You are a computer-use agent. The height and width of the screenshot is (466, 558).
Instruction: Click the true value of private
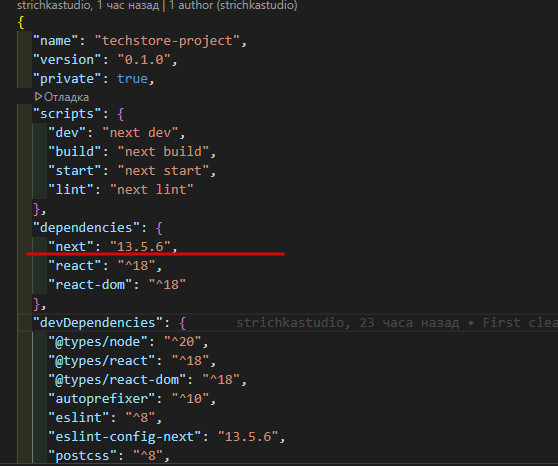point(132,79)
